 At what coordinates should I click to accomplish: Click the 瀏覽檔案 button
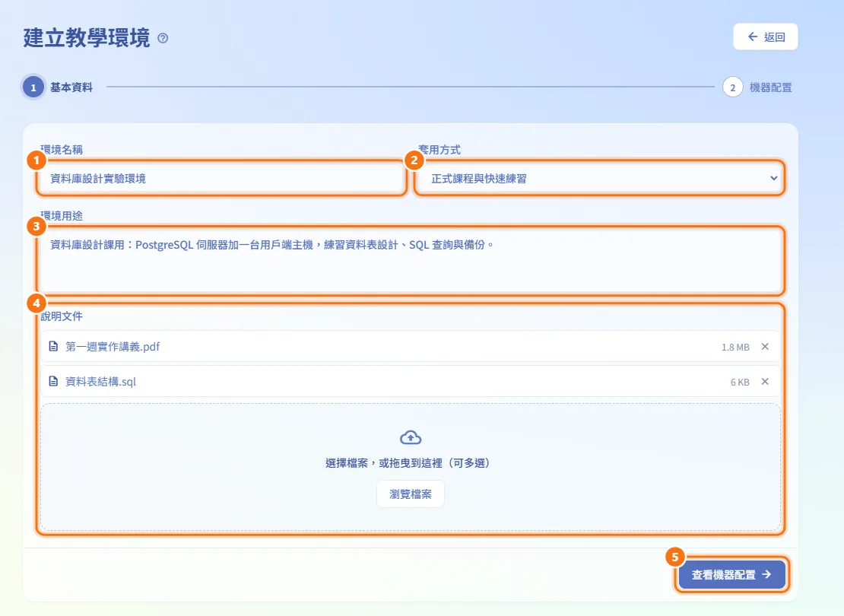click(410, 494)
